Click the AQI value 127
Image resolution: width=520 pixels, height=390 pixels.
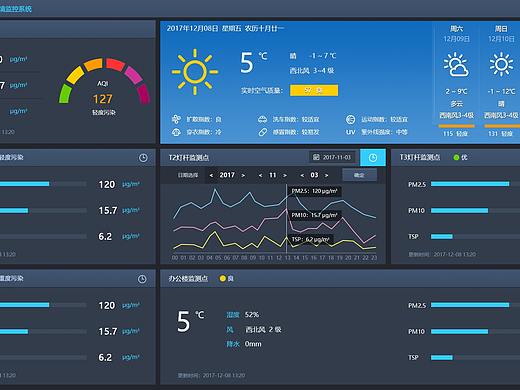[x=103, y=99]
